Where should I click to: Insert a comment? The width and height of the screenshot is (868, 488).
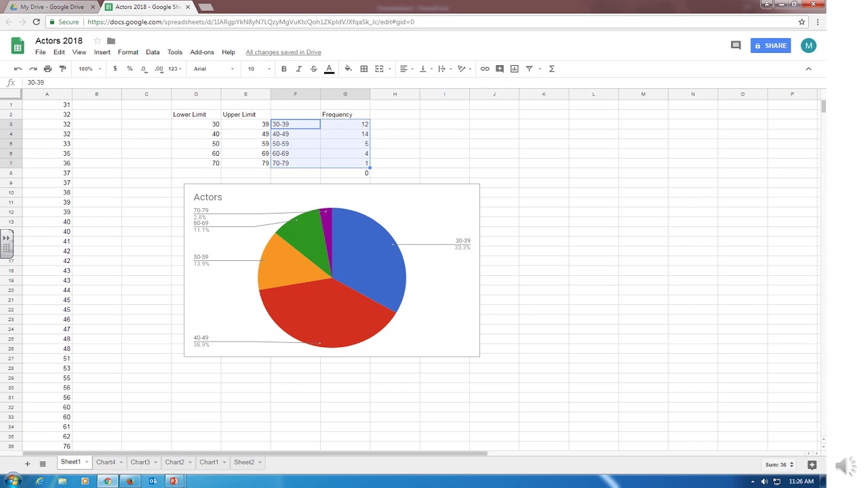pos(500,68)
